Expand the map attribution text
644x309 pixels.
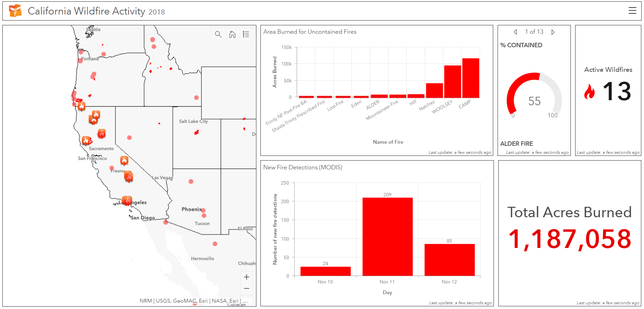click(x=245, y=301)
